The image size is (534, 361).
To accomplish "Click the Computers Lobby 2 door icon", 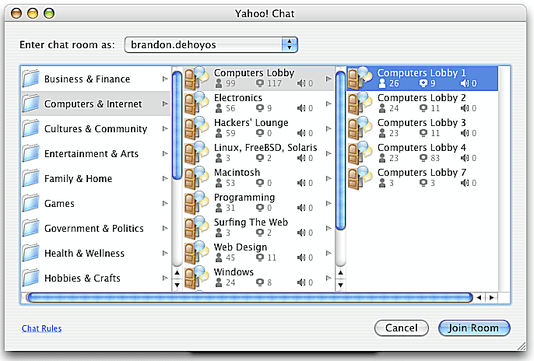I will click(x=360, y=103).
